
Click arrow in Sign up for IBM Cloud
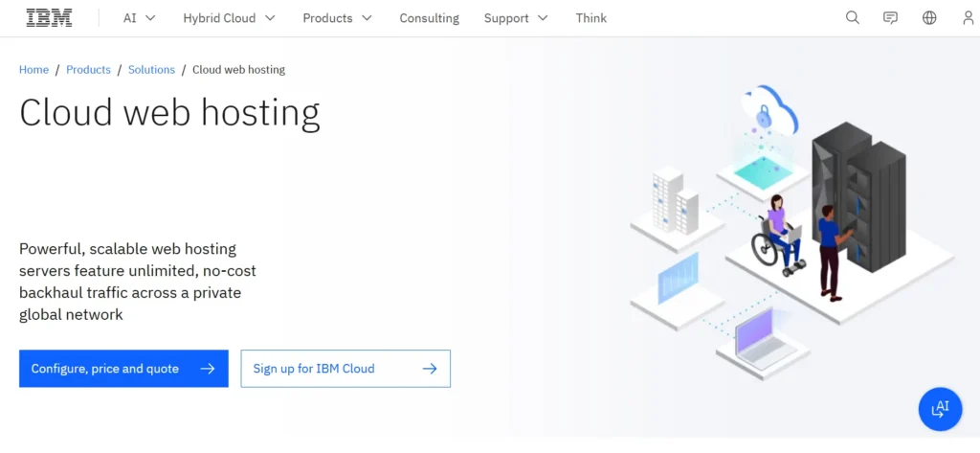pos(430,369)
